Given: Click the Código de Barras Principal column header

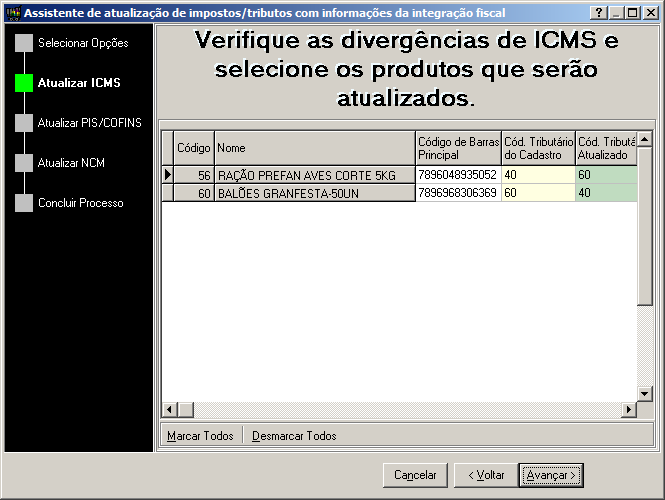Looking at the screenshot, I should click(457, 148).
